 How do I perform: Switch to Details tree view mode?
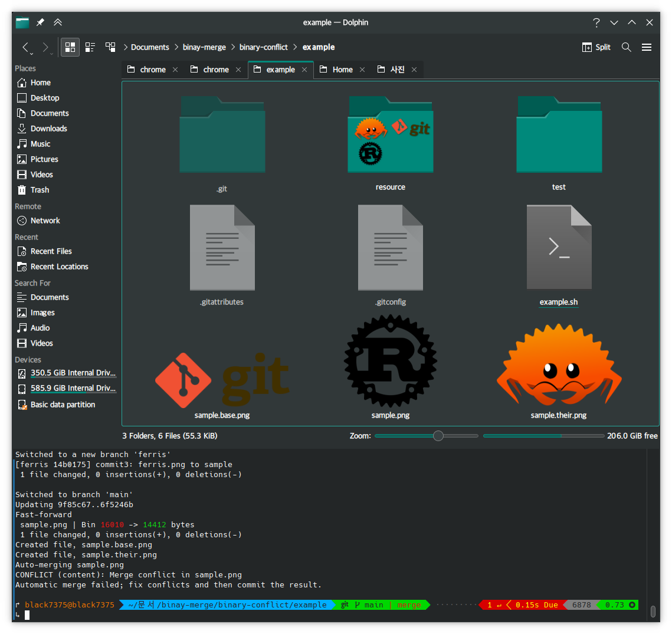click(110, 47)
